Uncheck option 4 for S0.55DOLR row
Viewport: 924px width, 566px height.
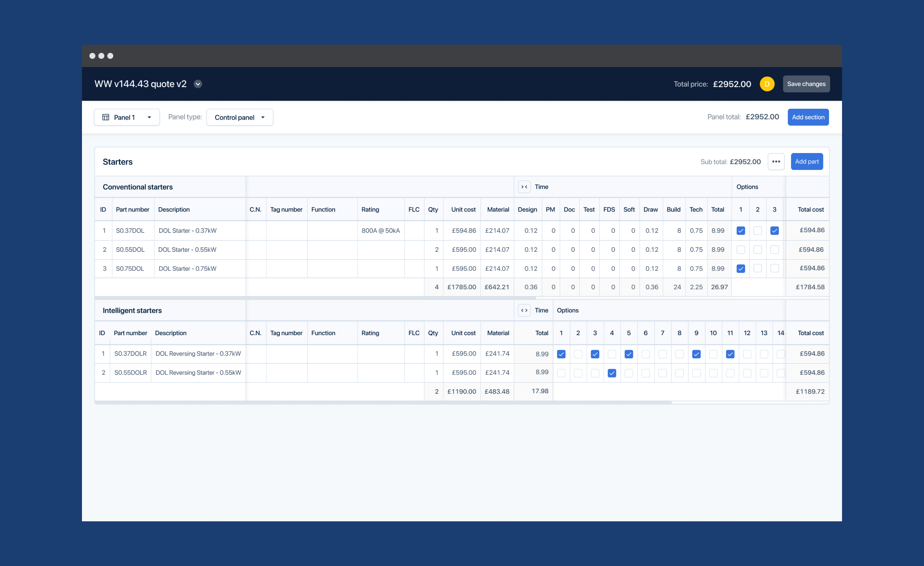(612, 373)
